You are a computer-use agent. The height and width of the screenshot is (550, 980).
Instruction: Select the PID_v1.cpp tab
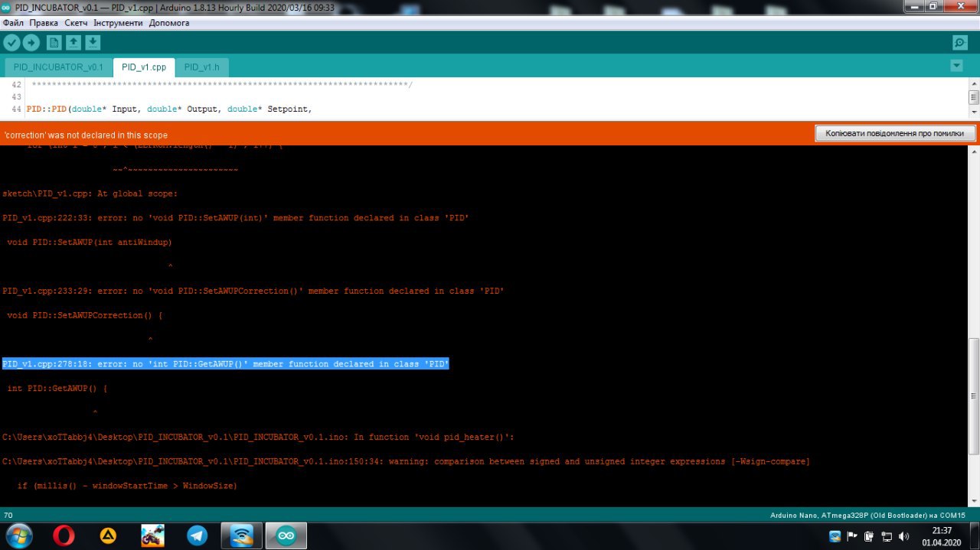[144, 67]
